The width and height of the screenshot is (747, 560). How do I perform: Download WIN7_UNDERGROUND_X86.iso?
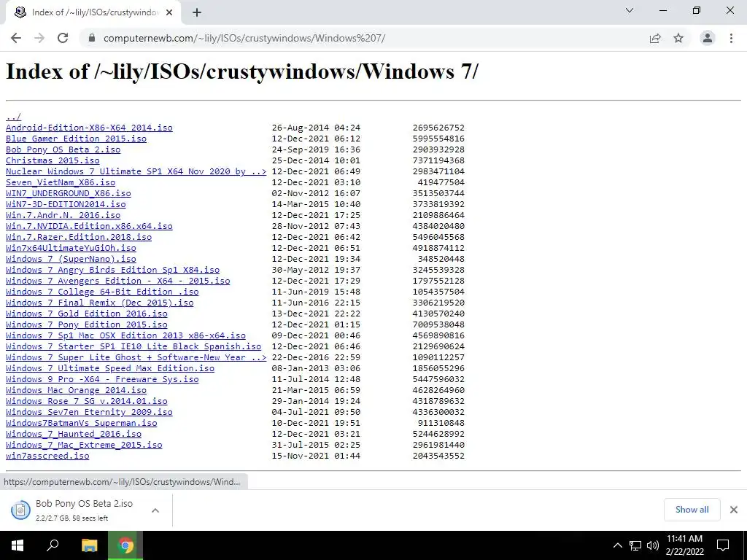[x=68, y=193]
